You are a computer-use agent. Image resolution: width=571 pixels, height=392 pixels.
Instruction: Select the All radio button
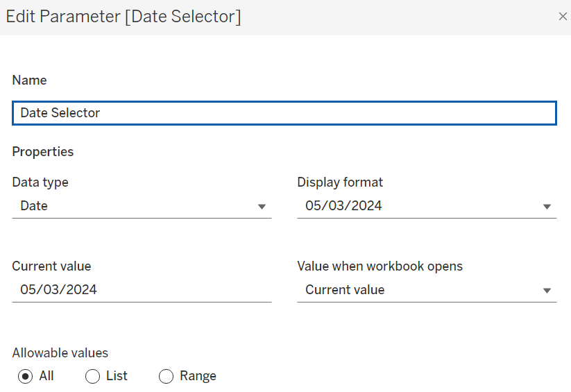click(x=25, y=376)
